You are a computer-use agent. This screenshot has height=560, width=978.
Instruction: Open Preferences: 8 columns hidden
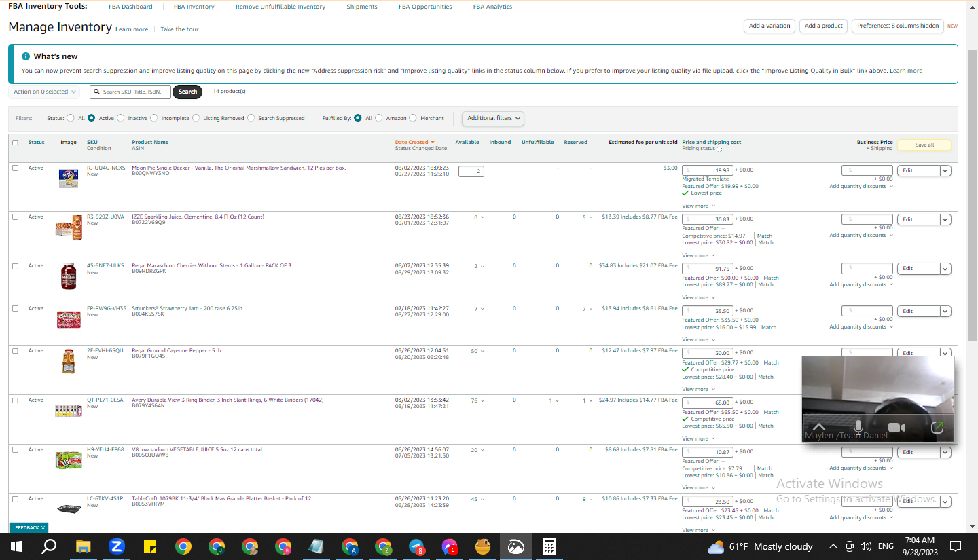[897, 26]
